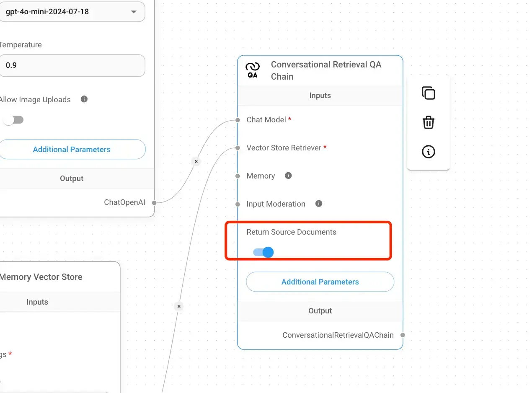
Task: Delete node using the trash icon
Action: pos(428,122)
